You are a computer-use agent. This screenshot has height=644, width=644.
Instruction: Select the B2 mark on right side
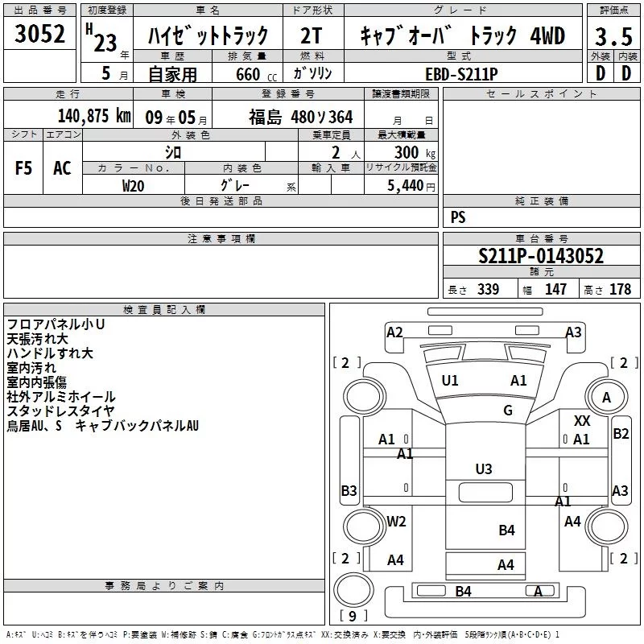pos(621,434)
